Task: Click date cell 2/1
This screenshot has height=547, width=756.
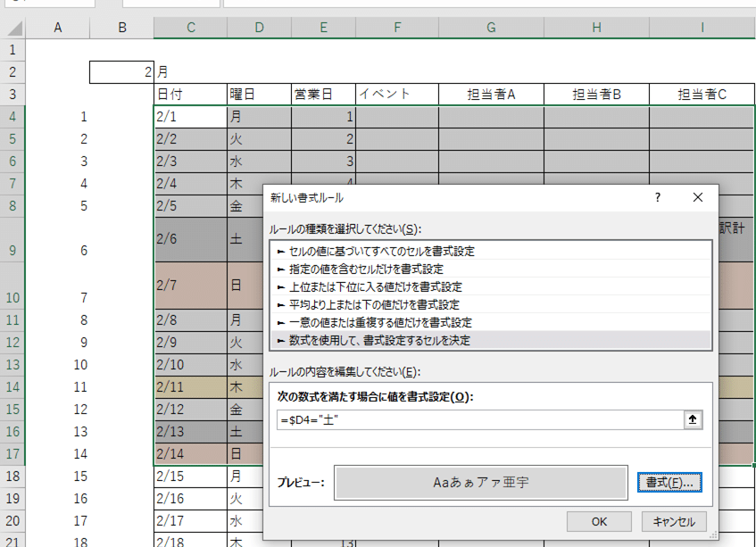Action: [190, 117]
